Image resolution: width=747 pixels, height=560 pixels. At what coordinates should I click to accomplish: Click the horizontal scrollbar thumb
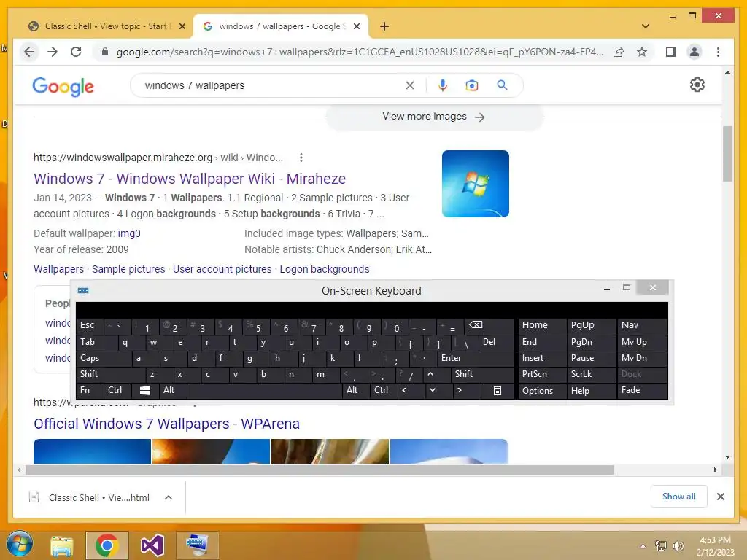pos(320,470)
